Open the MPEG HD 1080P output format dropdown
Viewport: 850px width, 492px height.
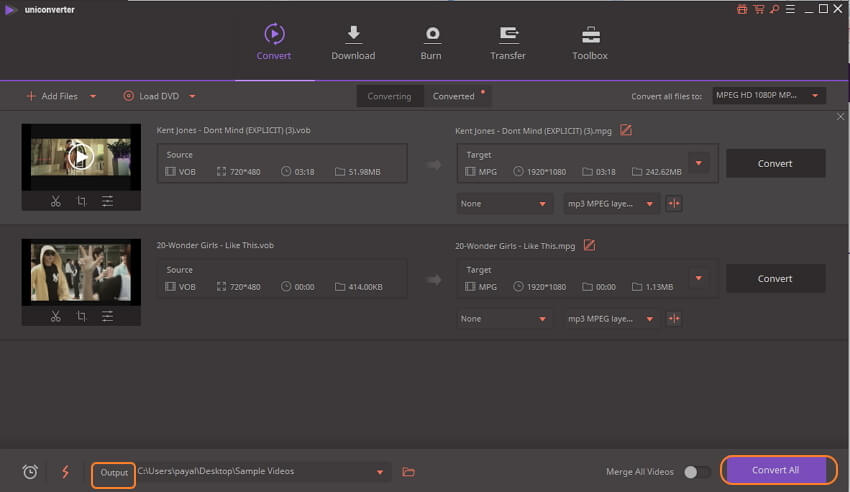tap(768, 95)
